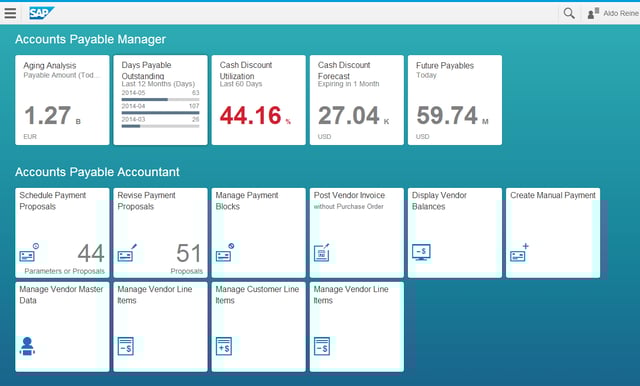
Task: Open the Manage Customer Line Items tile title
Action: [257, 295]
